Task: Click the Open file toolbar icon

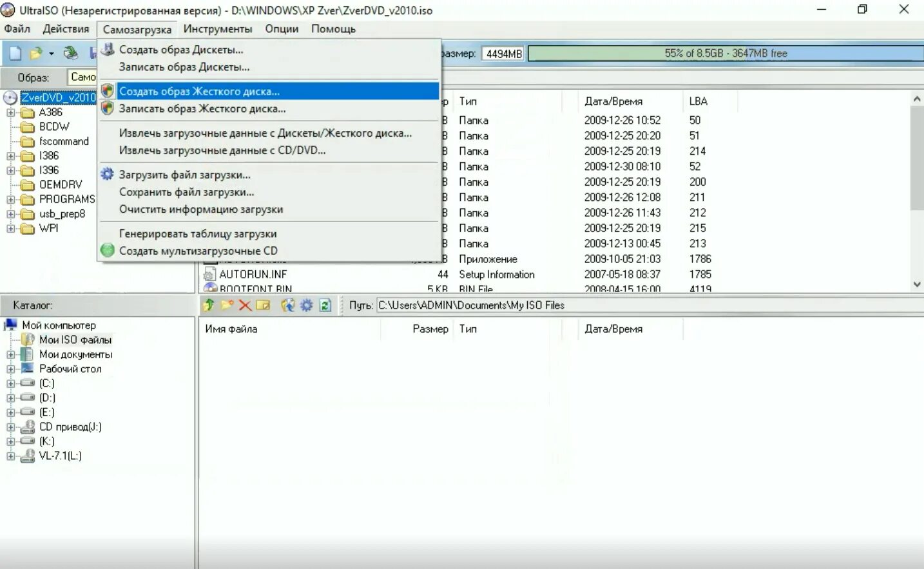Action: click(36, 53)
